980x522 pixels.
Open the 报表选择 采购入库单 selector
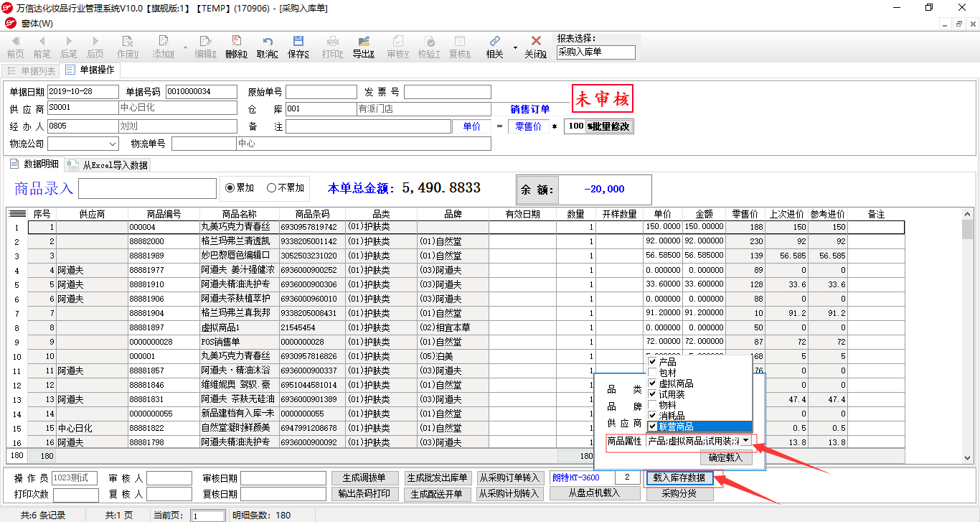595,52
